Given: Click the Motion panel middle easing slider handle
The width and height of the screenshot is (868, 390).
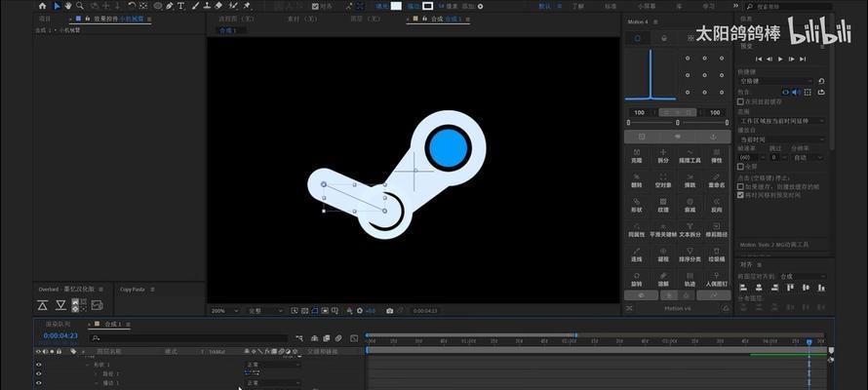Looking at the screenshot, I should (x=678, y=122).
